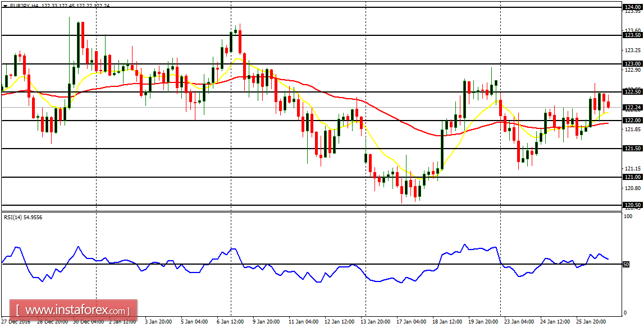Click the 27 Dec 2016 date label
This screenshot has height=328, width=644.
15,324
